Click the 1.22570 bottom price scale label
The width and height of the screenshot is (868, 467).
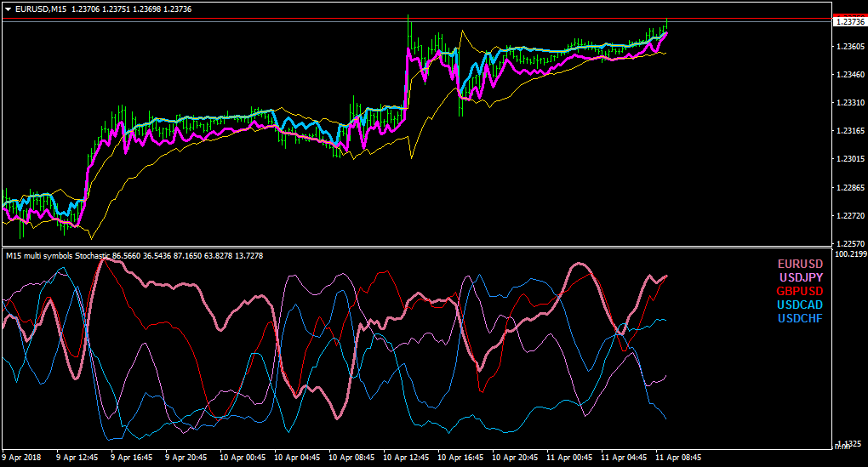pos(850,243)
